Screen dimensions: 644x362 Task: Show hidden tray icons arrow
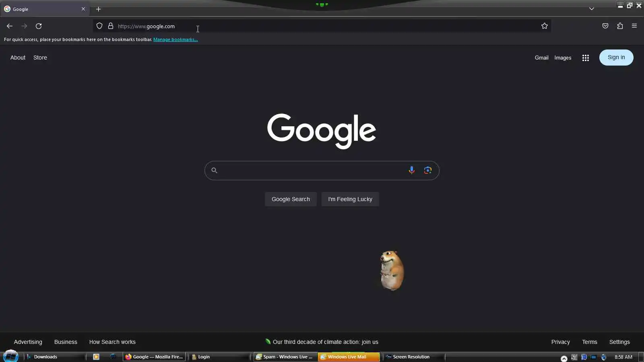point(564,358)
